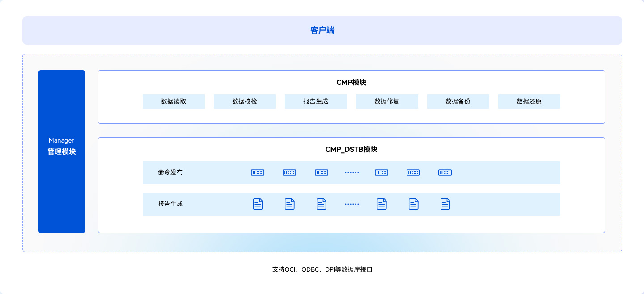Image resolution: width=644 pixels, height=294 pixels.
Task: Click the CMP_DSTB模块 section title
Action: pos(352,150)
